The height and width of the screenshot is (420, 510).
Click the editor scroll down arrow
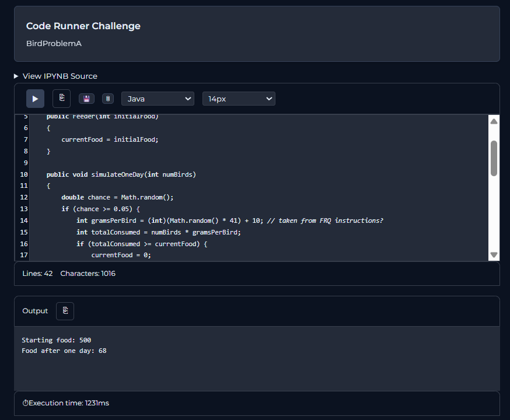point(494,255)
